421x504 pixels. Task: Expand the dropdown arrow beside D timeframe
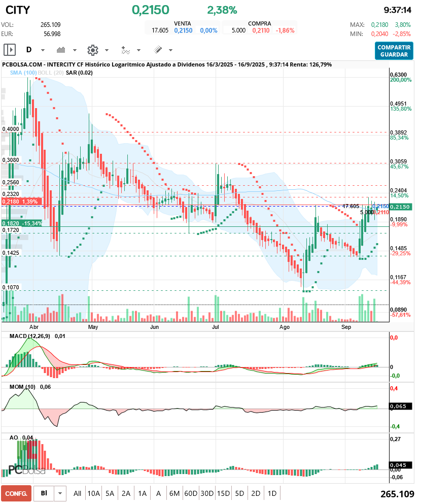tap(43, 50)
